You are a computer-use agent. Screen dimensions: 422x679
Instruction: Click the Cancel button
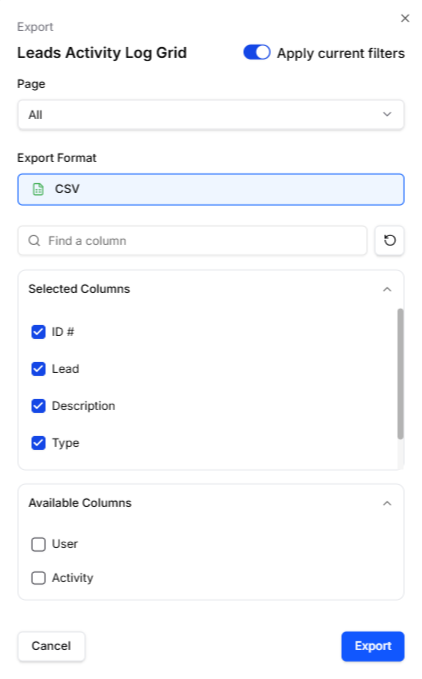(51, 646)
